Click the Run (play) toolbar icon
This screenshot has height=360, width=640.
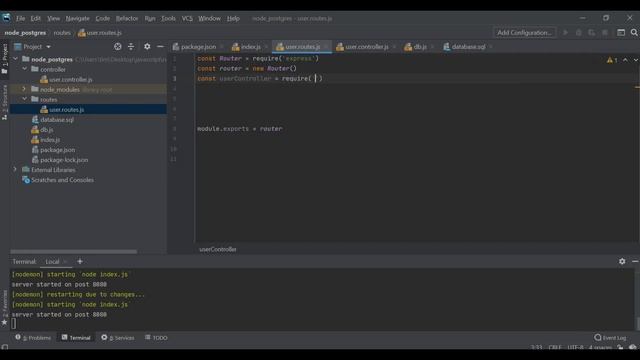click(565, 33)
